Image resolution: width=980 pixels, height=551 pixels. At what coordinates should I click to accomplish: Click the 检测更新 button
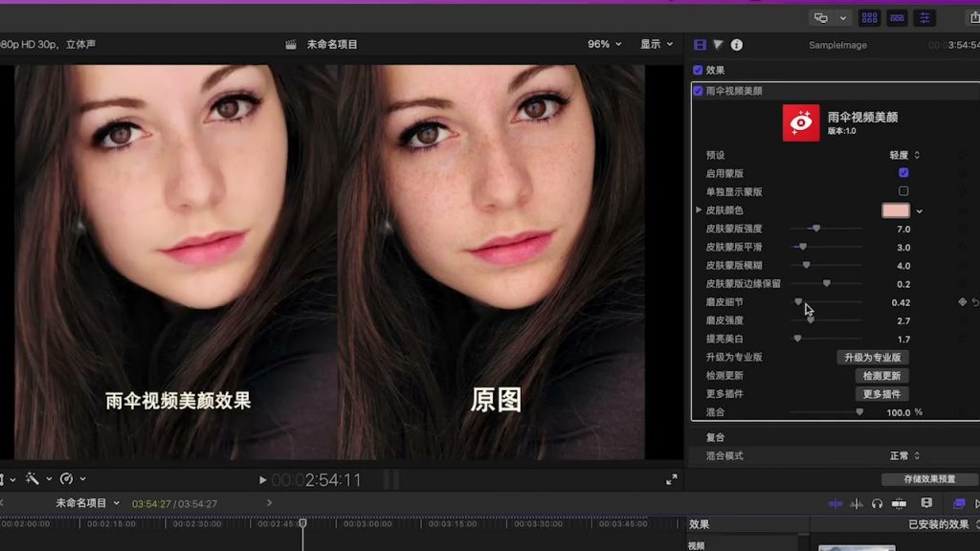coord(880,375)
